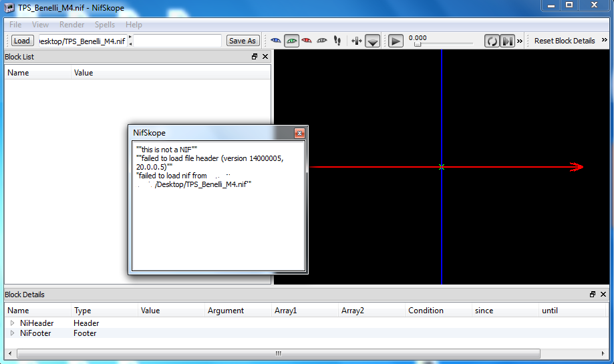This screenshot has width=614, height=364.
Task: Open the Spells menu
Action: pos(104,25)
